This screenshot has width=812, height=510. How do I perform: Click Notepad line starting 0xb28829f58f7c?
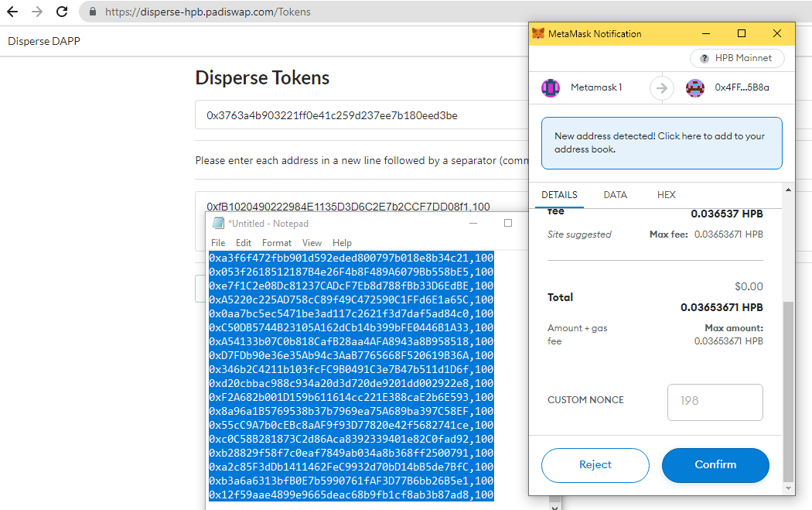click(x=352, y=453)
